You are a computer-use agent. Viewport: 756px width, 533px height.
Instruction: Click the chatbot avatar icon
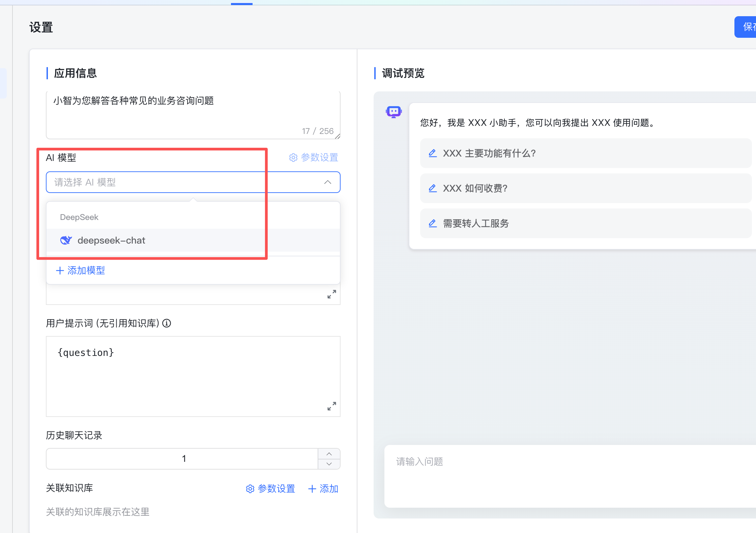point(394,112)
